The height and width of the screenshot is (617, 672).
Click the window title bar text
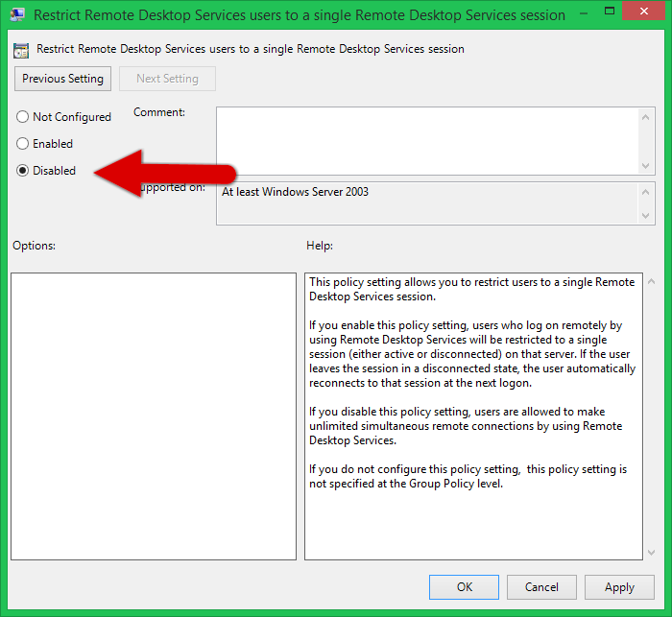(300, 14)
